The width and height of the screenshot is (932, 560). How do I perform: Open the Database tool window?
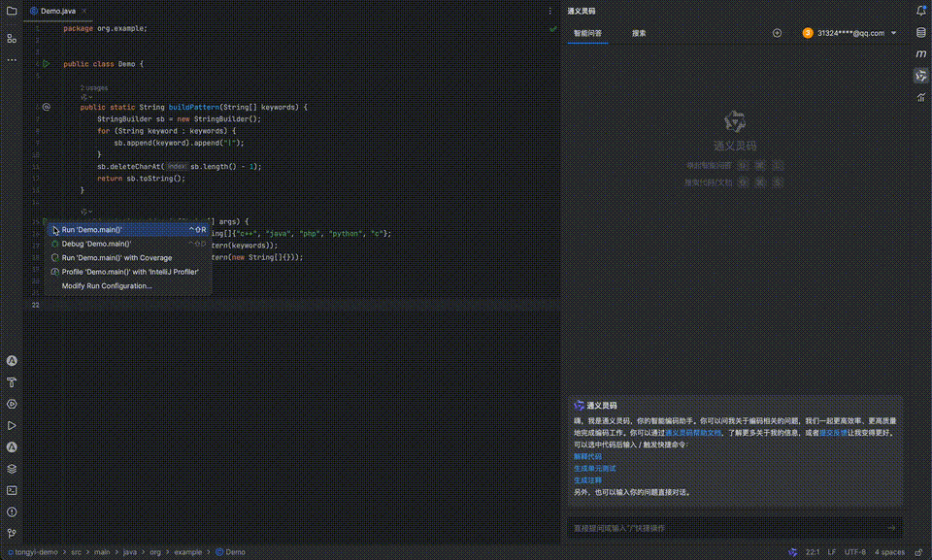920,33
